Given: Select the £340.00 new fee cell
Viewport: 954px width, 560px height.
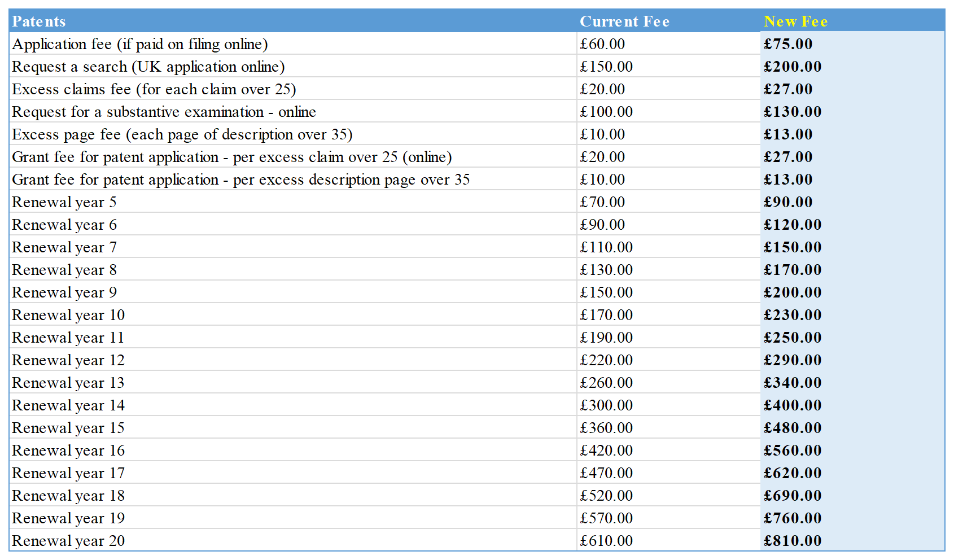Looking at the screenshot, I should coord(793,383).
